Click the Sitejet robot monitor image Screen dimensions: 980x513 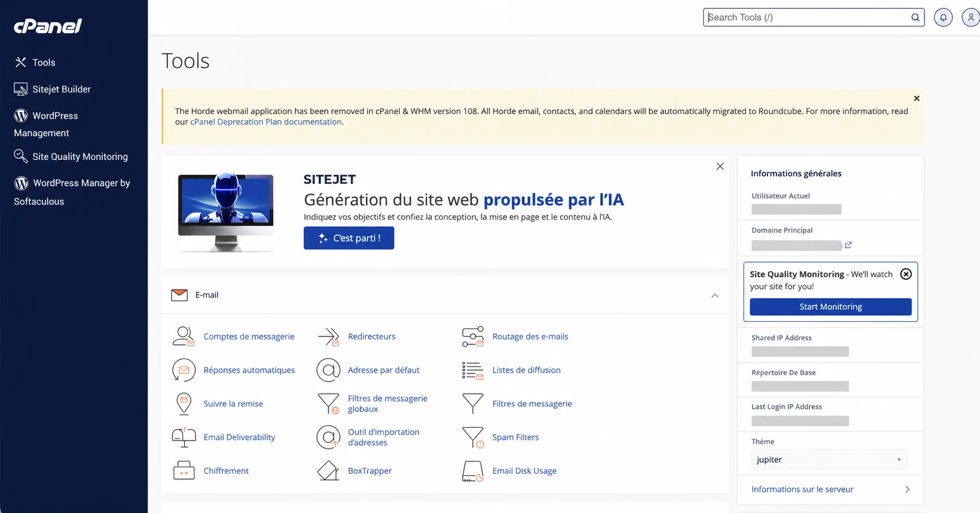tap(226, 212)
